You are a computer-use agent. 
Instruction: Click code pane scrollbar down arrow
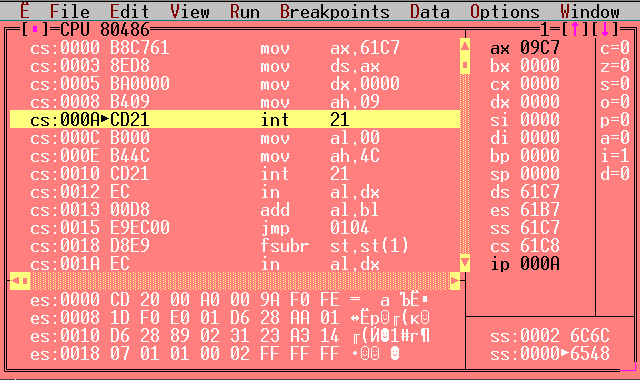click(x=465, y=262)
